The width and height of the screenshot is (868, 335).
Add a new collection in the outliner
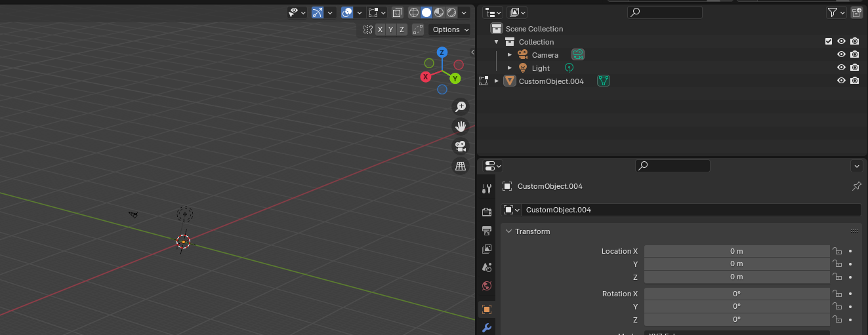pos(856,12)
